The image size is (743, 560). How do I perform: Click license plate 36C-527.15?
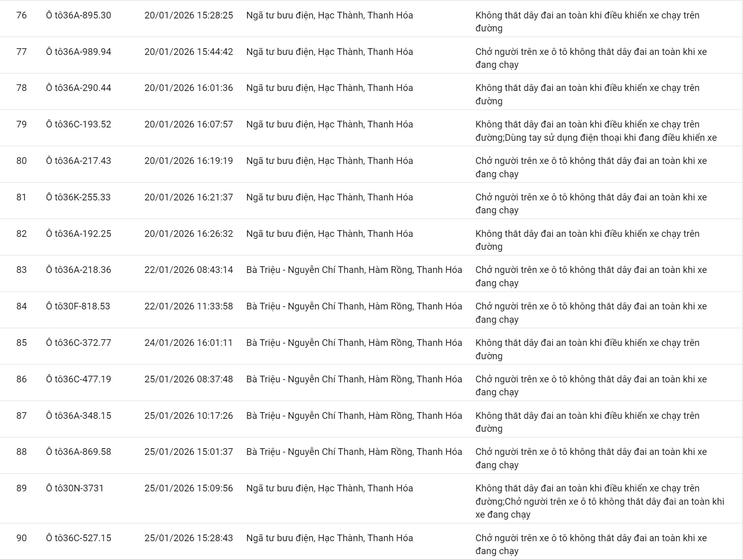[x=78, y=538]
